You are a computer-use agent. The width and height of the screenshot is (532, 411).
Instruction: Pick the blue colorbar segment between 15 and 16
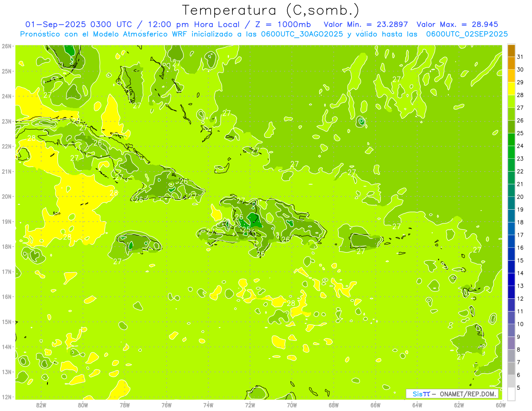[511, 254]
